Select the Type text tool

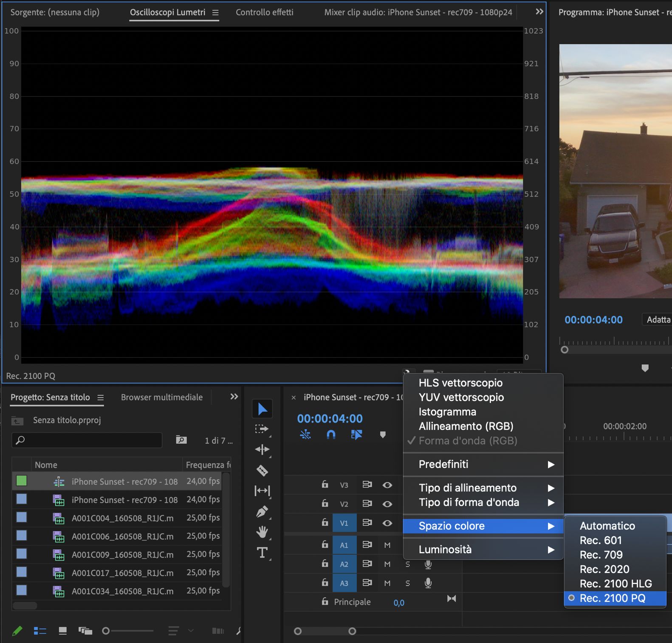pos(262,553)
